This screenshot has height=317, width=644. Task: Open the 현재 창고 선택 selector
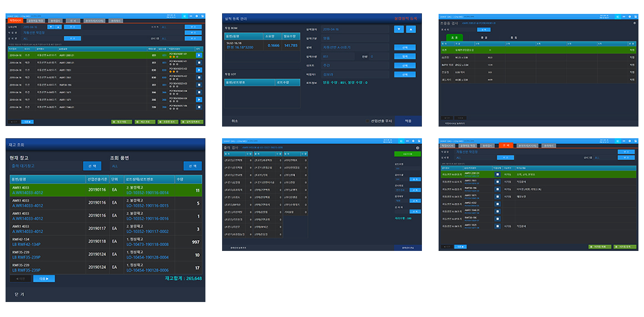[92, 166]
